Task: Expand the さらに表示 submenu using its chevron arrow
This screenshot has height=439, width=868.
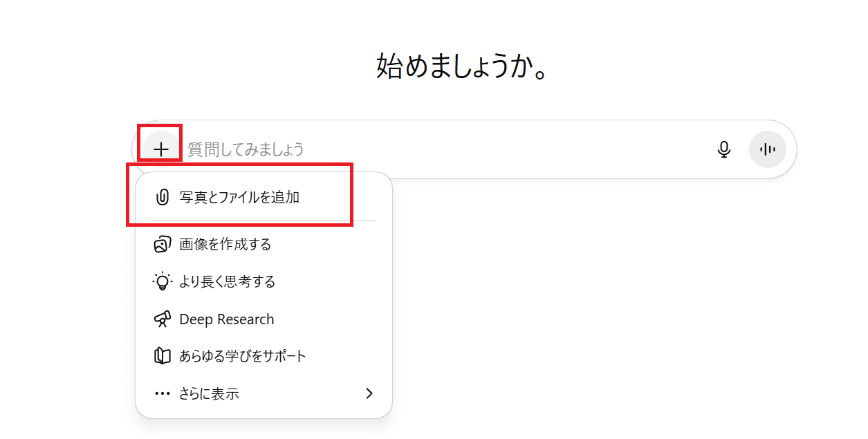Action: 369,393
